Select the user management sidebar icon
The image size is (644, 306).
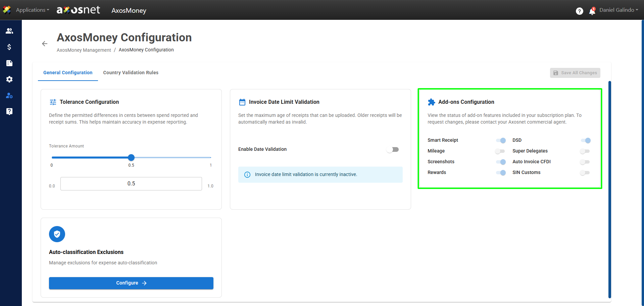point(9,95)
